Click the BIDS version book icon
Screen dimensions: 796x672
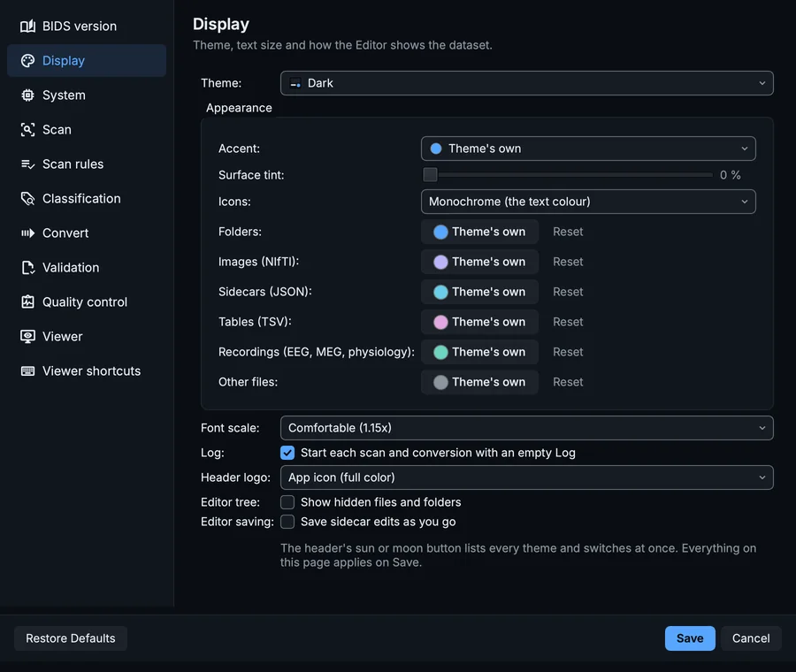click(28, 26)
